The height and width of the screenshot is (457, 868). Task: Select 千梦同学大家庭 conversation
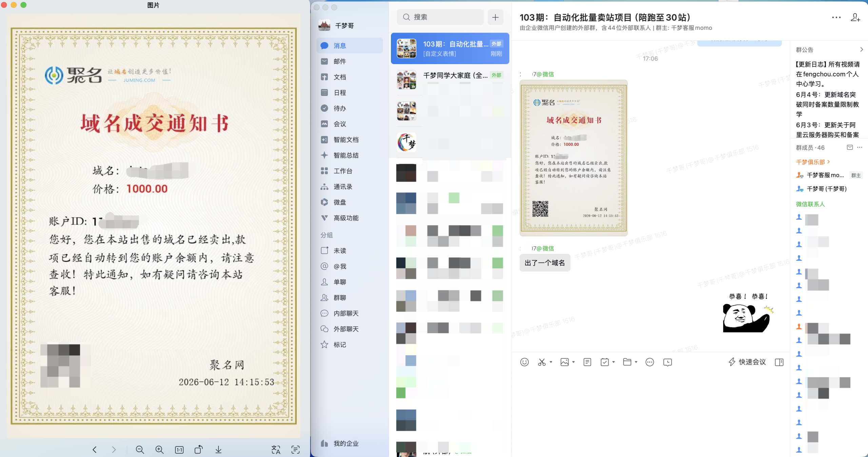[450, 80]
